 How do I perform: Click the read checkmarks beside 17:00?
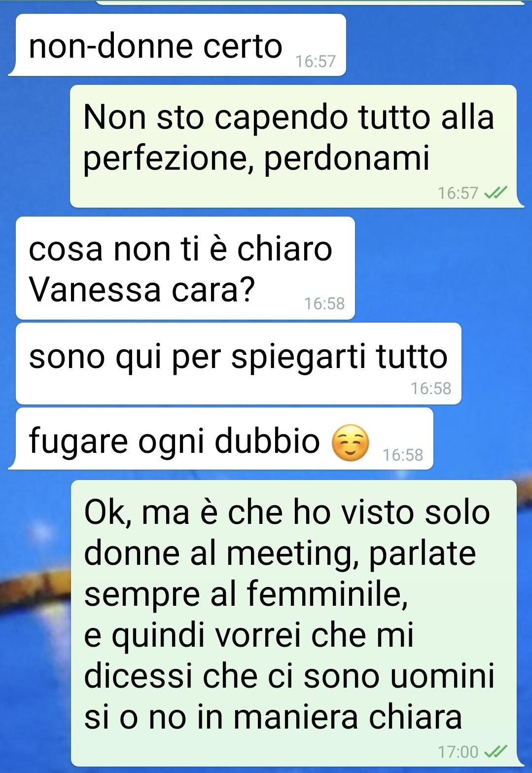[496, 752]
